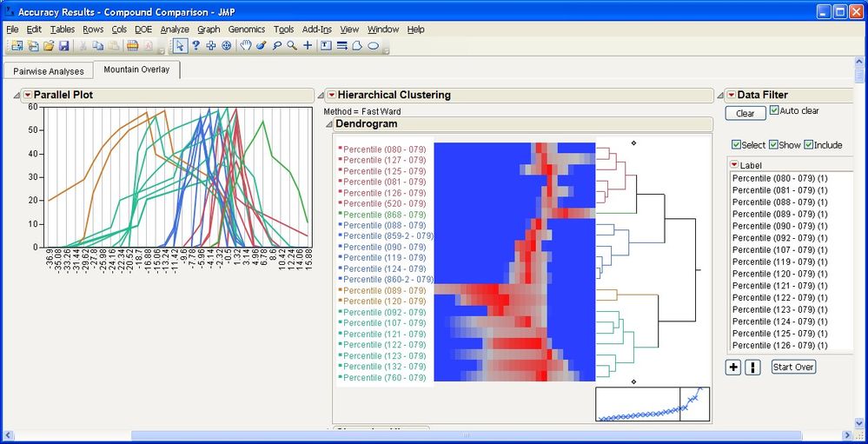Toggle the Show checkbox in Data Filter
Viewport: 868px width, 444px height.
(x=772, y=144)
